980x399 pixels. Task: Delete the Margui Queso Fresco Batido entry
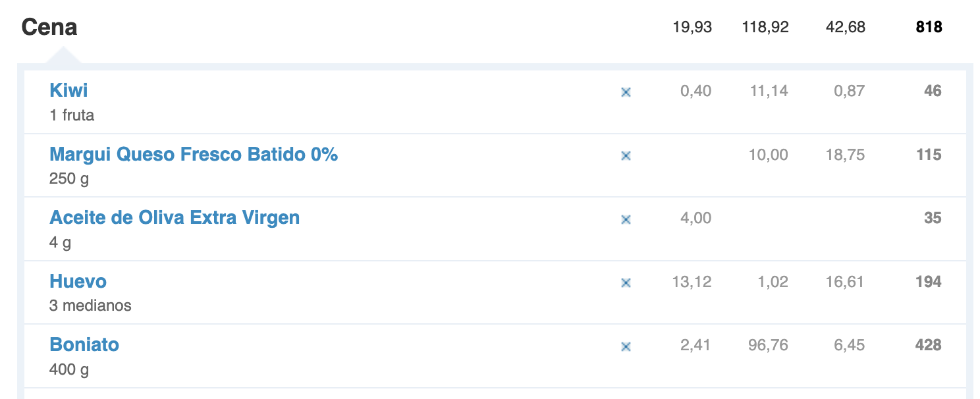626,156
